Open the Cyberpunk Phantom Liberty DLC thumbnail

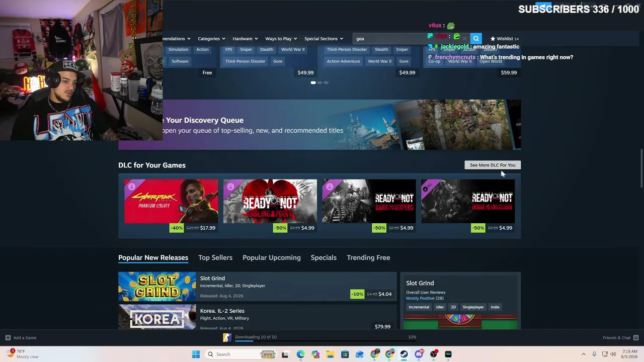pyautogui.click(x=171, y=201)
